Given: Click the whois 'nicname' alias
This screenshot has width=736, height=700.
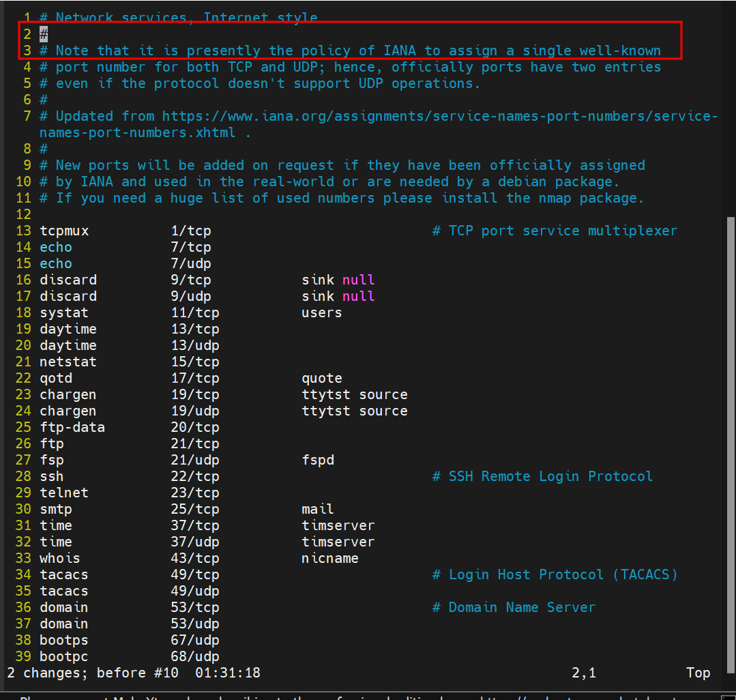Looking at the screenshot, I should tap(330, 558).
